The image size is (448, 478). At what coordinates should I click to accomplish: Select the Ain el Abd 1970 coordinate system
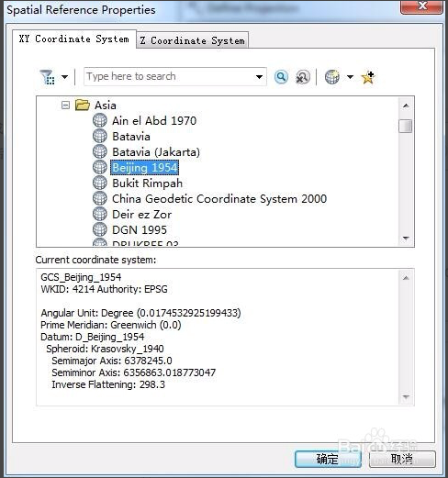click(154, 120)
